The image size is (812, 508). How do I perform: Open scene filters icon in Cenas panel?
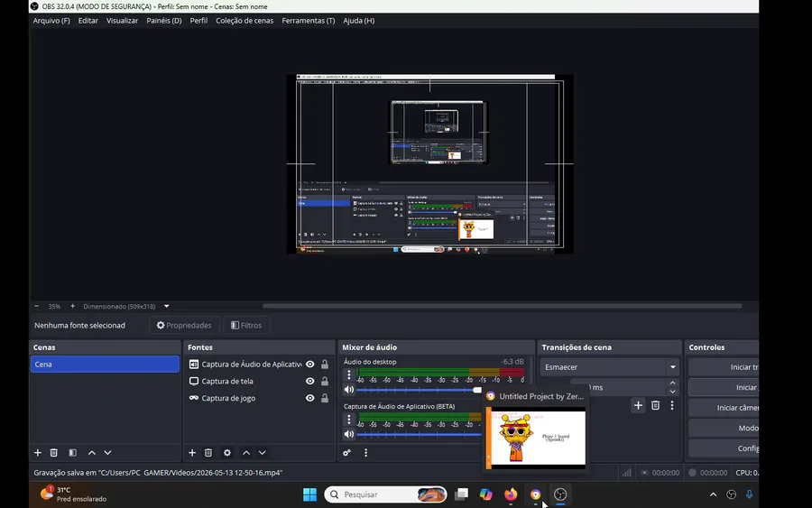pos(73,453)
